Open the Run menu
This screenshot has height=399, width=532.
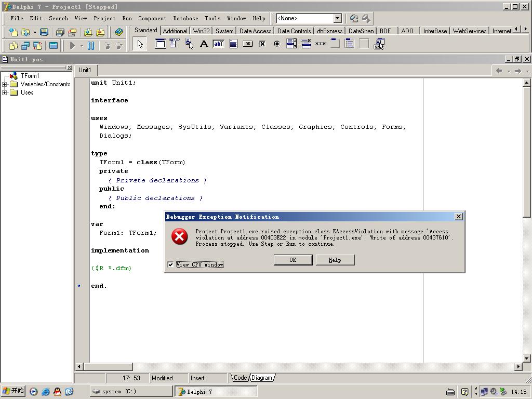(x=127, y=18)
